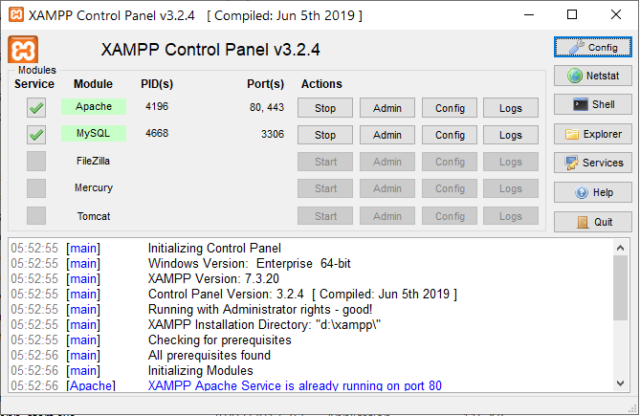Toggle the Tomcat service checkbox
640x416 pixels.
tap(36, 215)
